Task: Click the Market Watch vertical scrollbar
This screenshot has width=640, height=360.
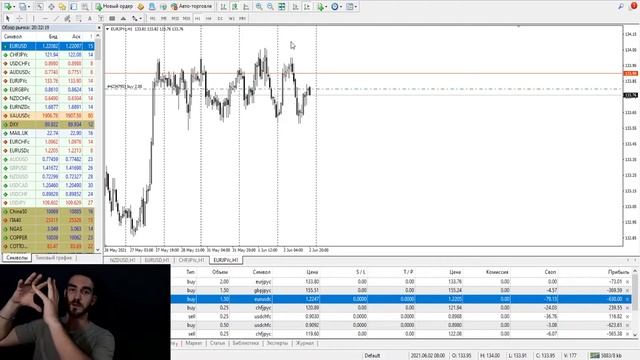Action: (x=98, y=143)
